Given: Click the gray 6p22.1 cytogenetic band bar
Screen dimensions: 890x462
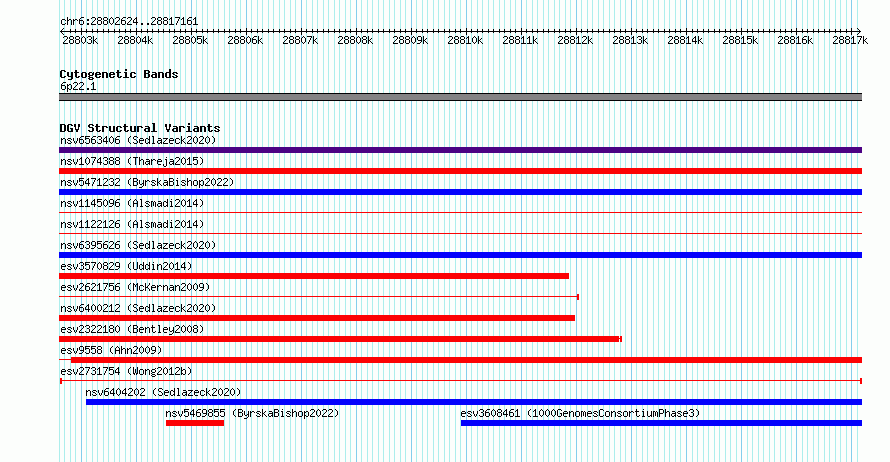Looking at the screenshot, I should [460, 97].
